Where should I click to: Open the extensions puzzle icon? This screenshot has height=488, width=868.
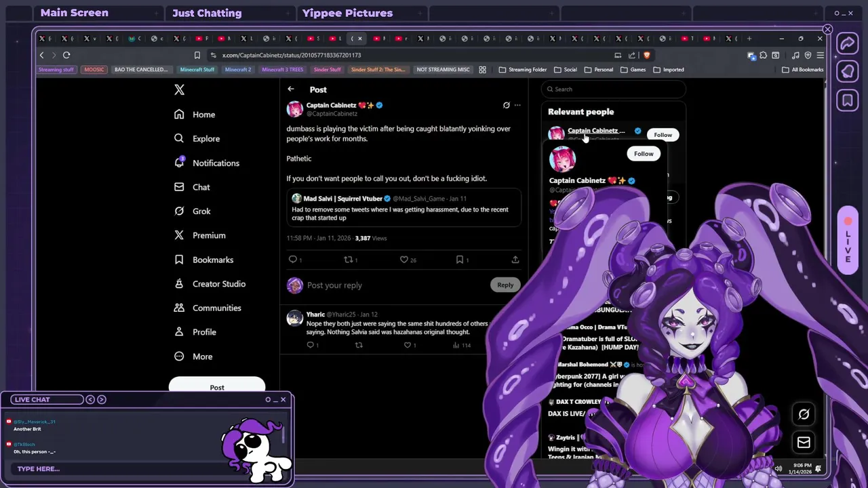coord(764,55)
